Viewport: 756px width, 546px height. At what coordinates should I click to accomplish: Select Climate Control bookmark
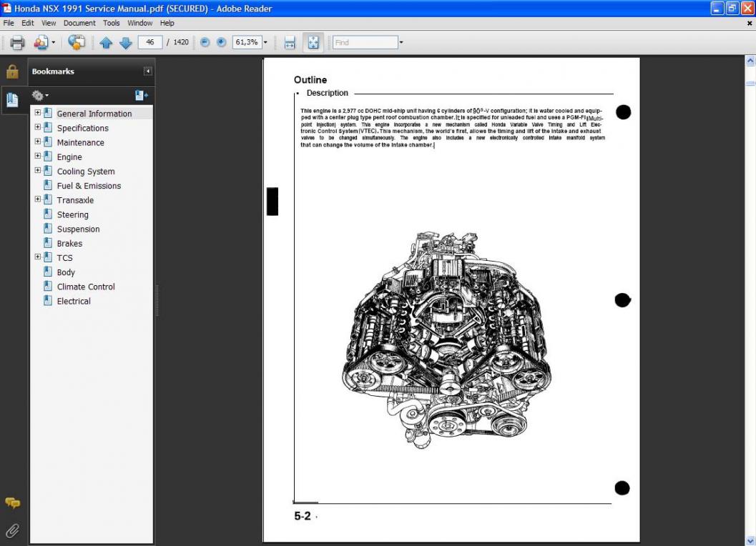[x=86, y=287]
